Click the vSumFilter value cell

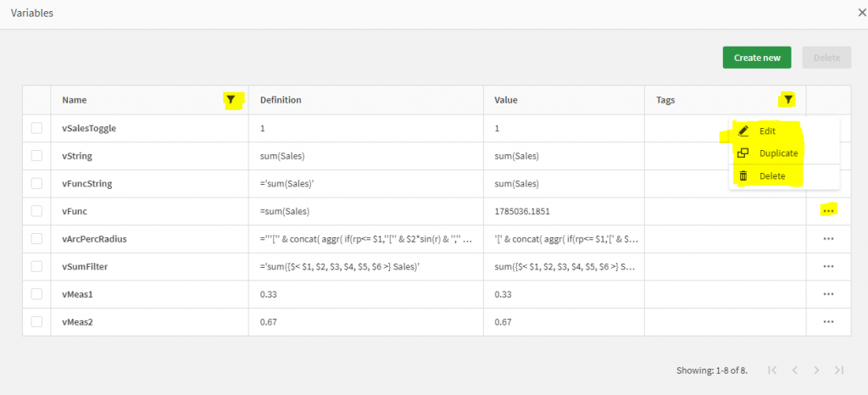[x=564, y=267]
